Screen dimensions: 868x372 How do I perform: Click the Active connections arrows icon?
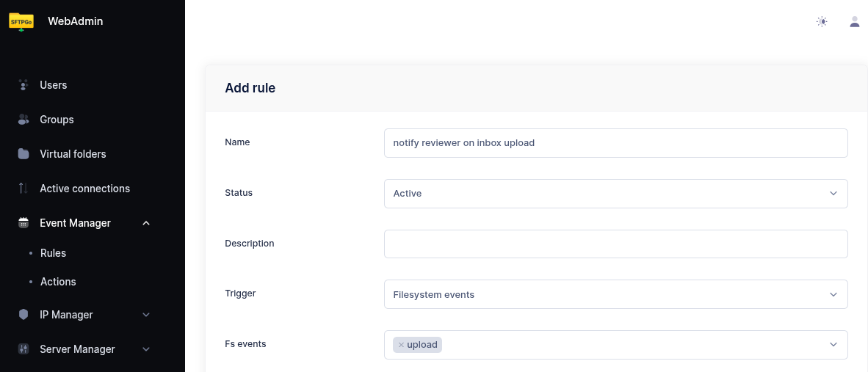pos(23,189)
